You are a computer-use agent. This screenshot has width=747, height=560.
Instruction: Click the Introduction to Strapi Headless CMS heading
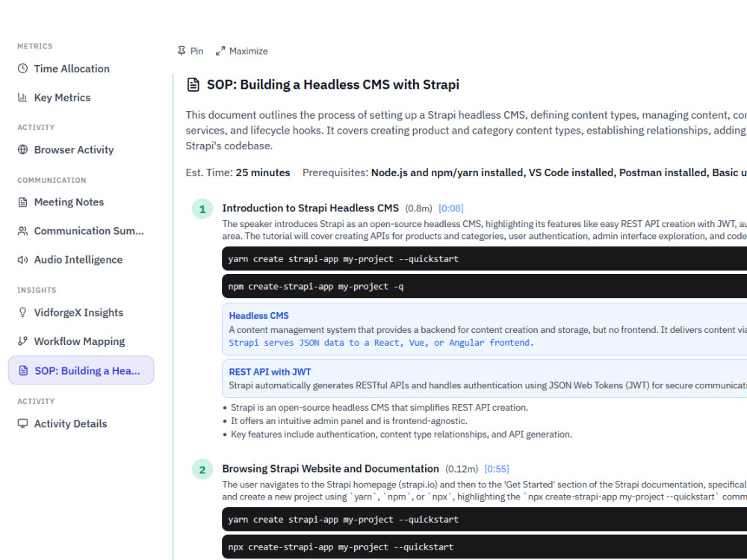(x=310, y=208)
